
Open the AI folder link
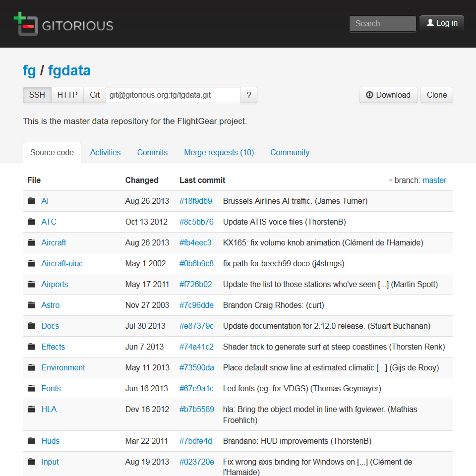point(45,201)
